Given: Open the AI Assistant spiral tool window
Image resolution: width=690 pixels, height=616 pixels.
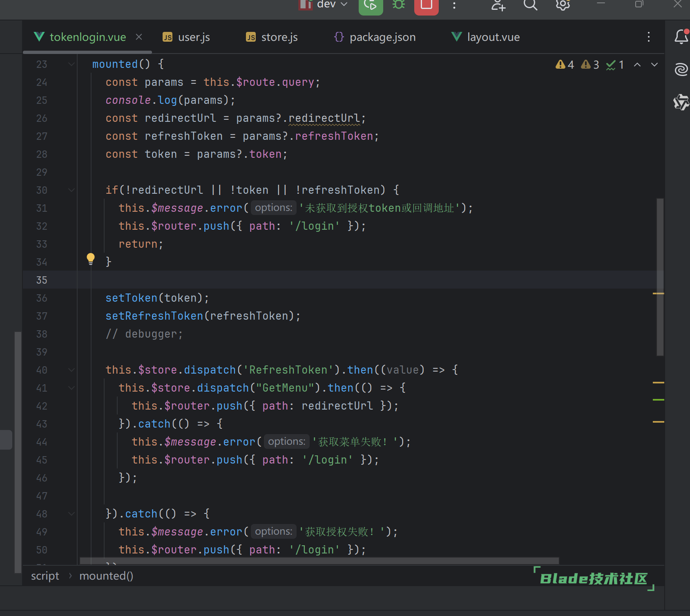Looking at the screenshot, I should point(681,69).
